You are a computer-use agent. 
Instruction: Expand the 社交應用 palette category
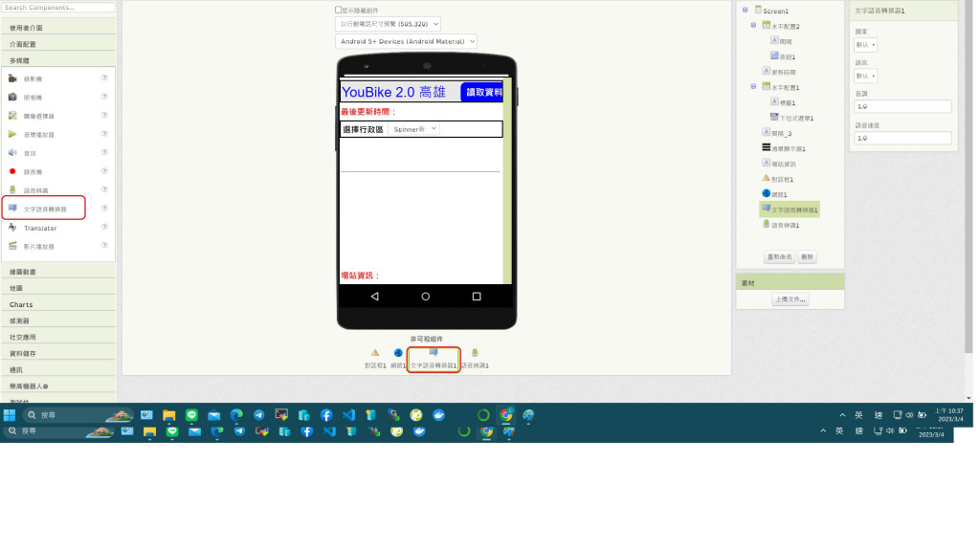click(58, 338)
